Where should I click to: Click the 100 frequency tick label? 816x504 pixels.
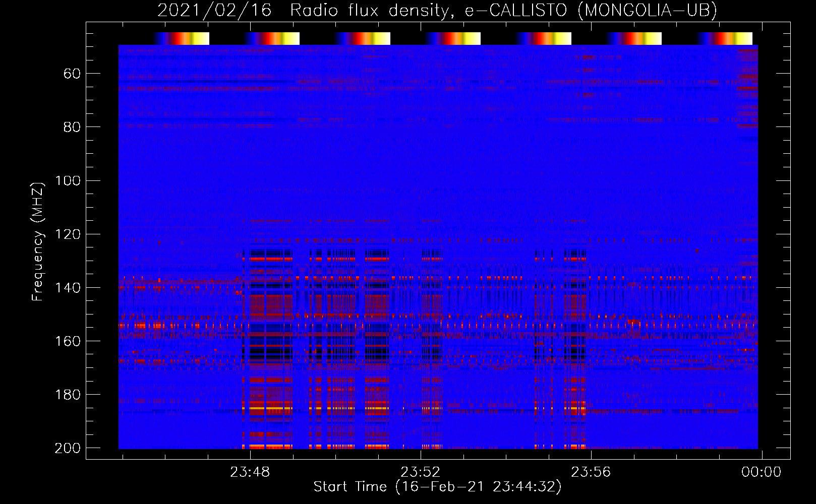[68, 181]
